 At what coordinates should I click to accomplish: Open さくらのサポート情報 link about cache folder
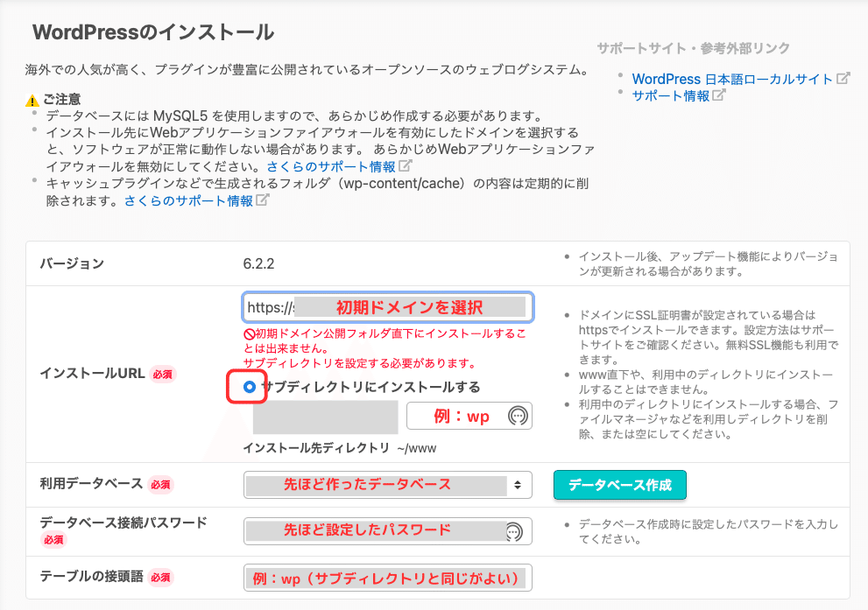click(x=189, y=200)
